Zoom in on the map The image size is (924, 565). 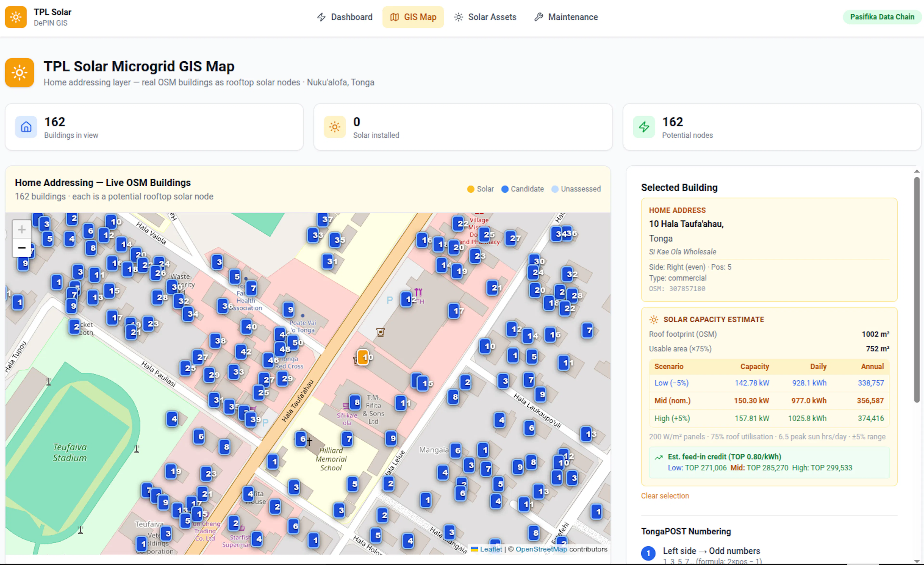(x=22, y=229)
